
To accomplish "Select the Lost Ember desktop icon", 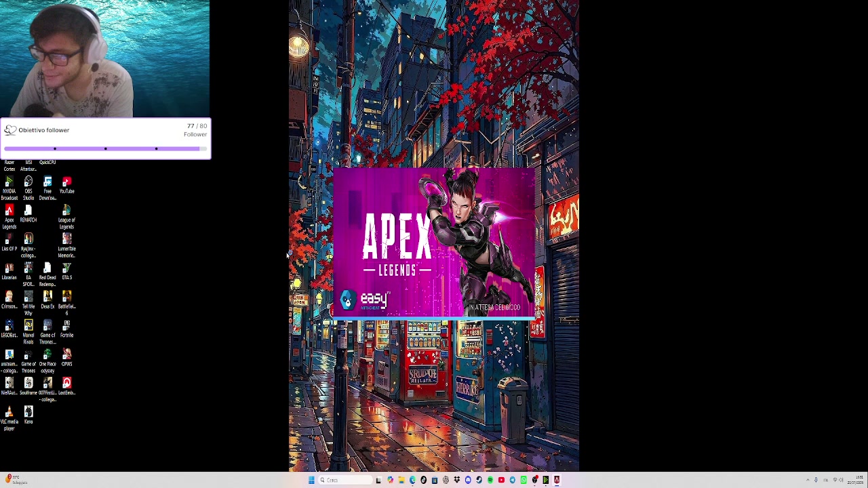I will click(x=66, y=387).
